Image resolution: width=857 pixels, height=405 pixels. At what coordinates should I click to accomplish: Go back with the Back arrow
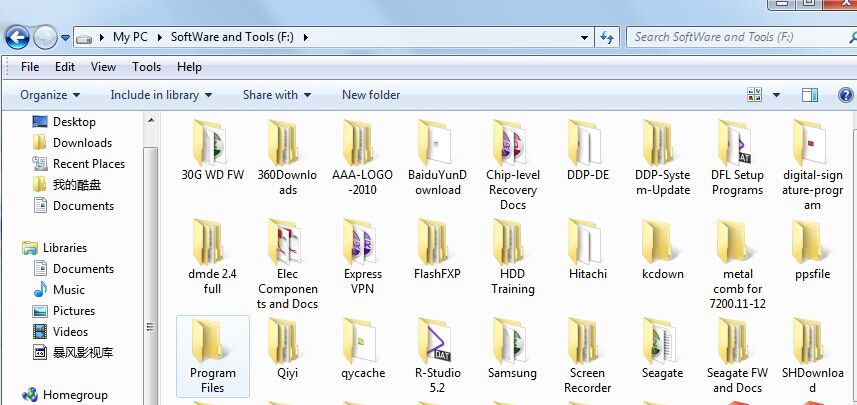(x=17, y=38)
